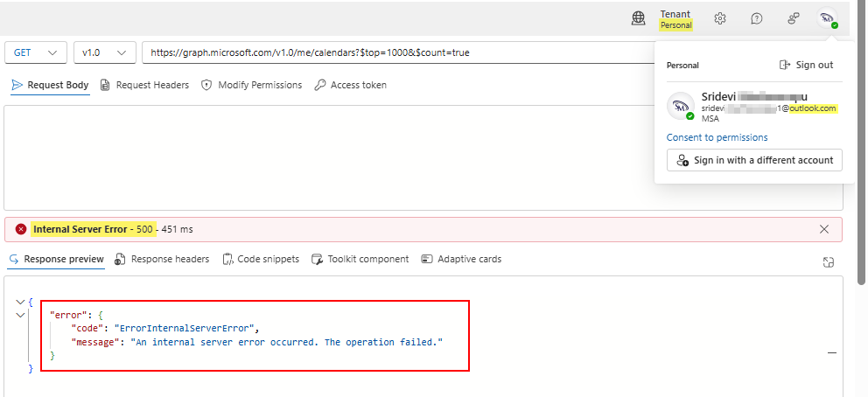Viewport: 868px width, 397px height.
Task: Click Sign in with a different account
Action: click(x=754, y=160)
